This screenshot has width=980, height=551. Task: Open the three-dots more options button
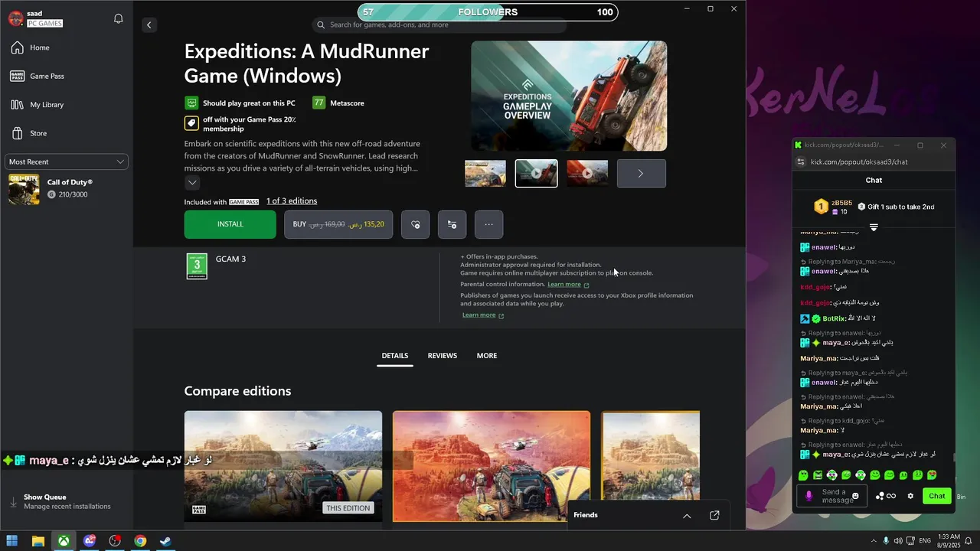pyautogui.click(x=488, y=224)
